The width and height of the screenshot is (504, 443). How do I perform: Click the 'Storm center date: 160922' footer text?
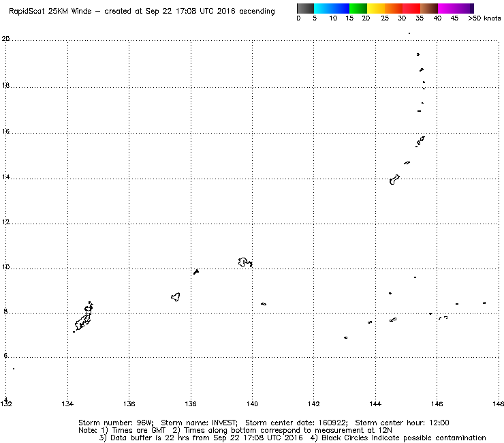tap(296, 423)
